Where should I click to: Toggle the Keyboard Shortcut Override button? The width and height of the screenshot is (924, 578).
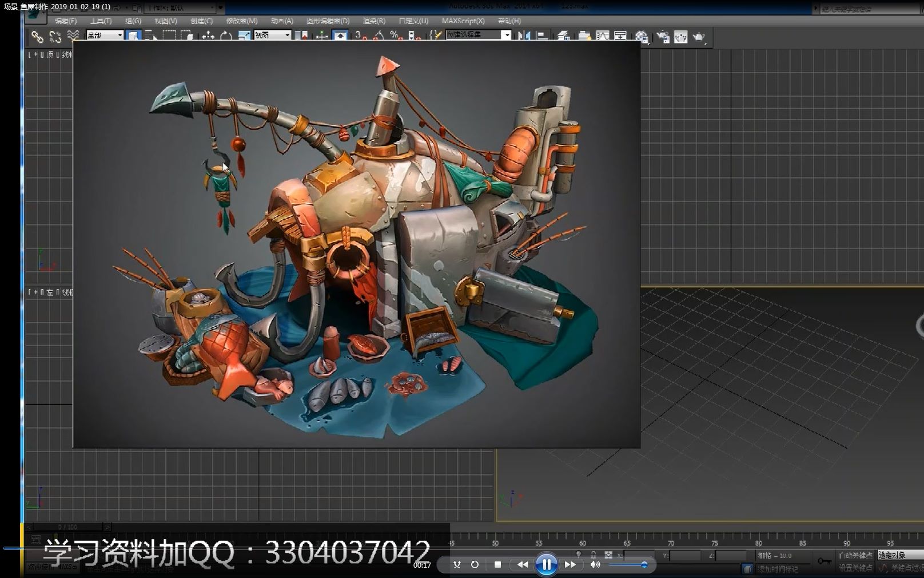tap(340, 36)
